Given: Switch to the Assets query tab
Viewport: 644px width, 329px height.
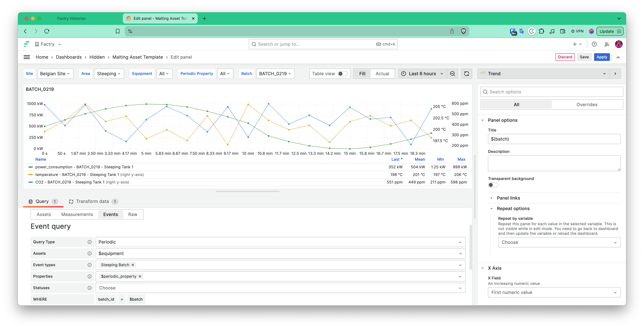Looking at the screenshot, I should (x=44, y=214).
